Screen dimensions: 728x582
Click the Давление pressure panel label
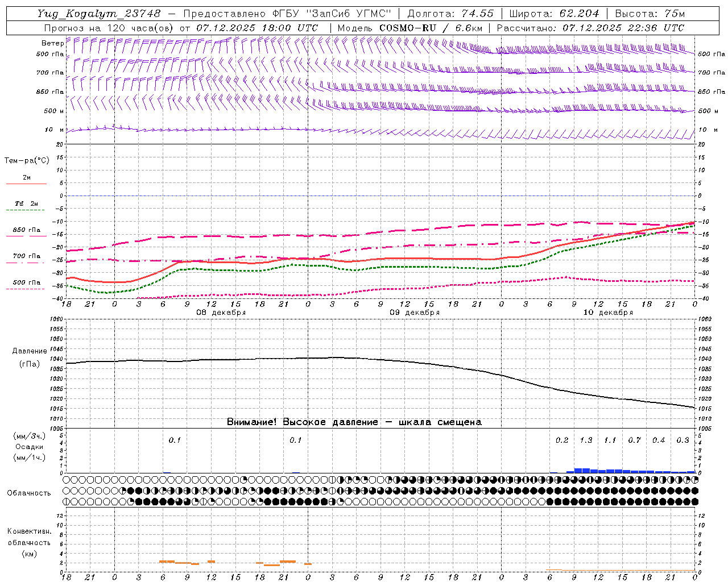point(30,351)
